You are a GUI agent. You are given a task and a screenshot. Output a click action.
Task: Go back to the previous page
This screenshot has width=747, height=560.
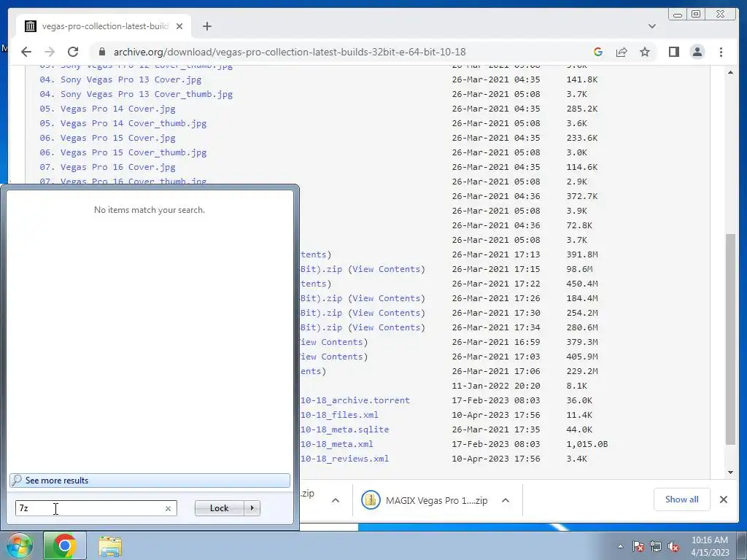pyautogui.click(x=26, y=52)
